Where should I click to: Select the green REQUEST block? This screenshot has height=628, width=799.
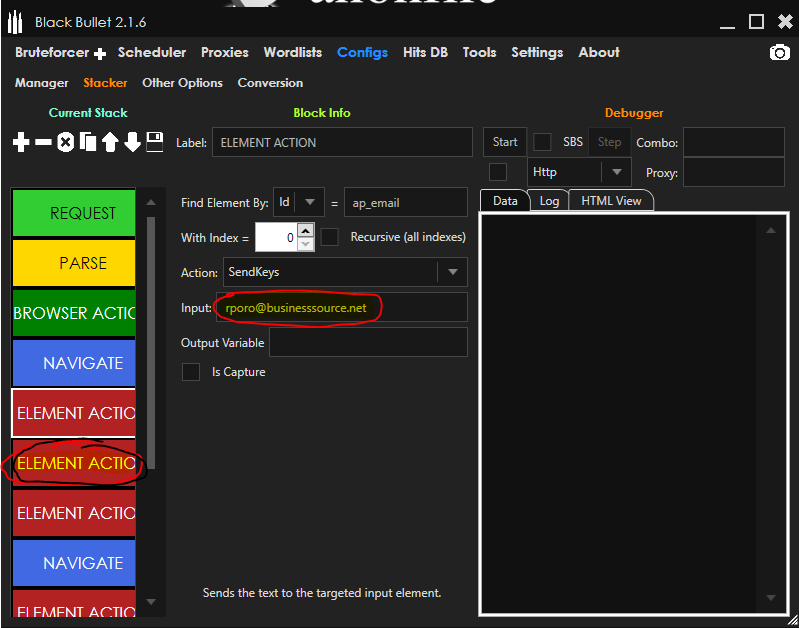[74, 213]
